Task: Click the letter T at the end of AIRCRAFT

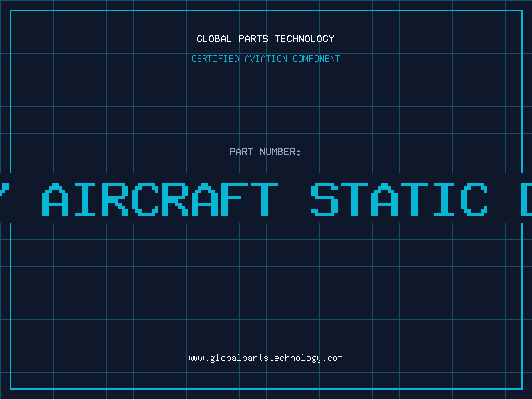Action: 265,199
